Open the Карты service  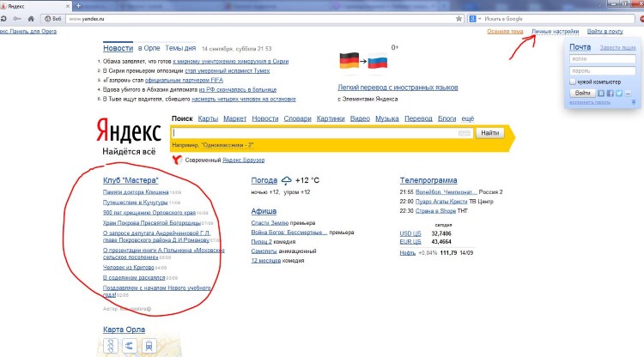coord(208,118)
